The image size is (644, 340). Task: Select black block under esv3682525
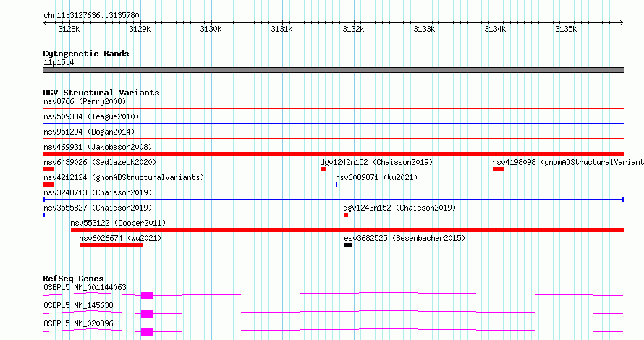point(348,245)
